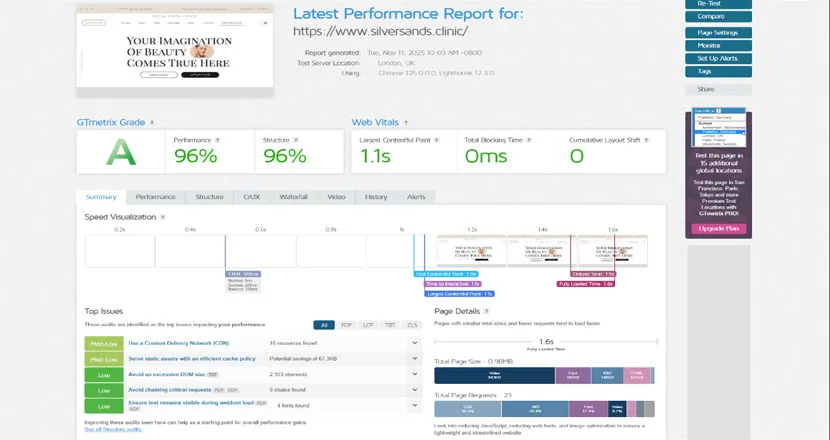This screenshot has height=440, width=830.
Task: Open the History tab
Action: 376,197
